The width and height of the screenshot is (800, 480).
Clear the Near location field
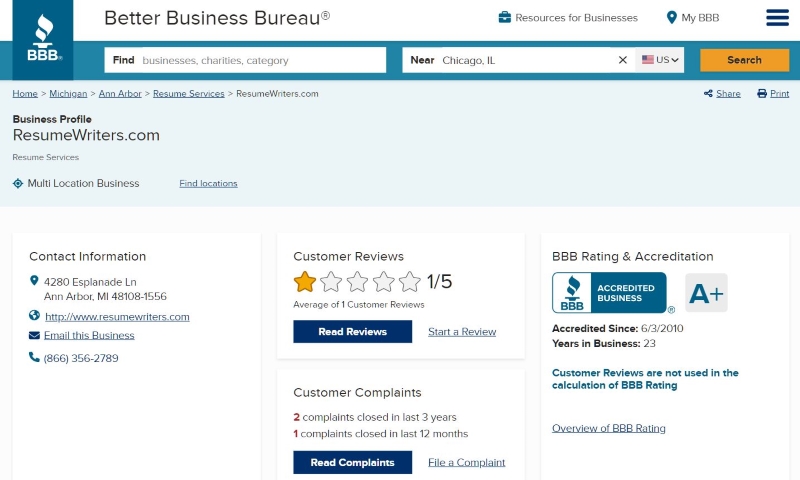click(622, 60)
